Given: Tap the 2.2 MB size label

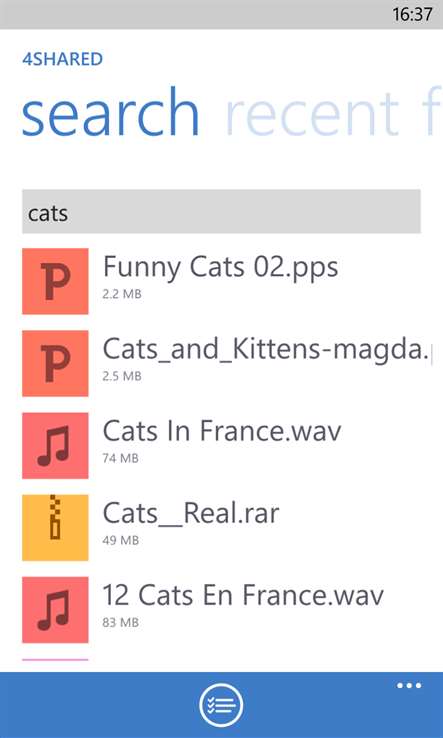Looking at the screenshot, I should click(x=122, y=294).
